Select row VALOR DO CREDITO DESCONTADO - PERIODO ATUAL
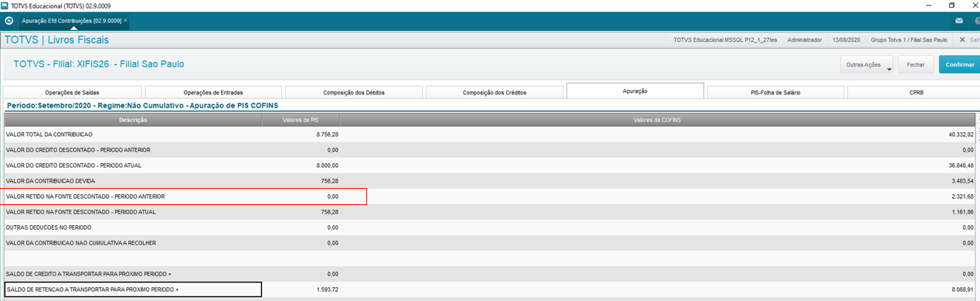This screenshot has width=980, height=301. pos(490,166)
